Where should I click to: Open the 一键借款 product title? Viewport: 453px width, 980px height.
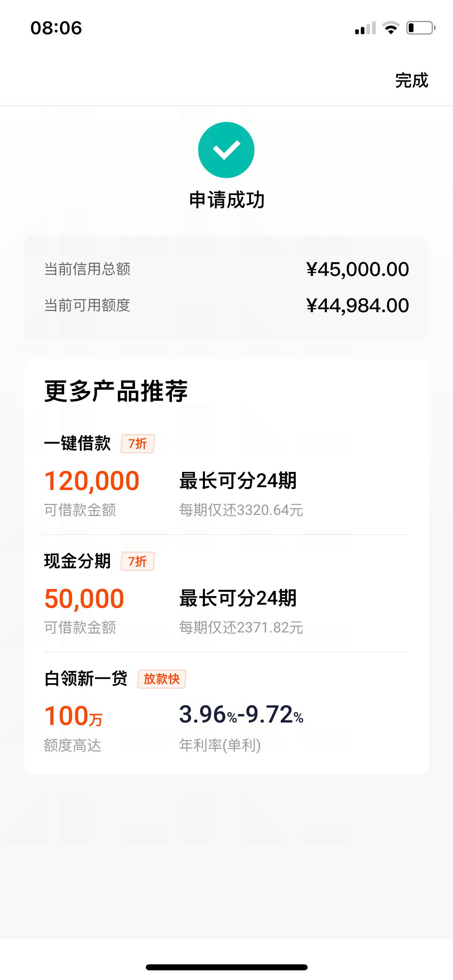pos(77,443)
